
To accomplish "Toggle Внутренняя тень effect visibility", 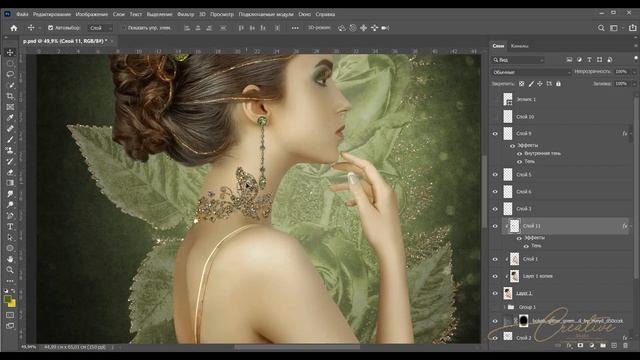I will [520, 154].
